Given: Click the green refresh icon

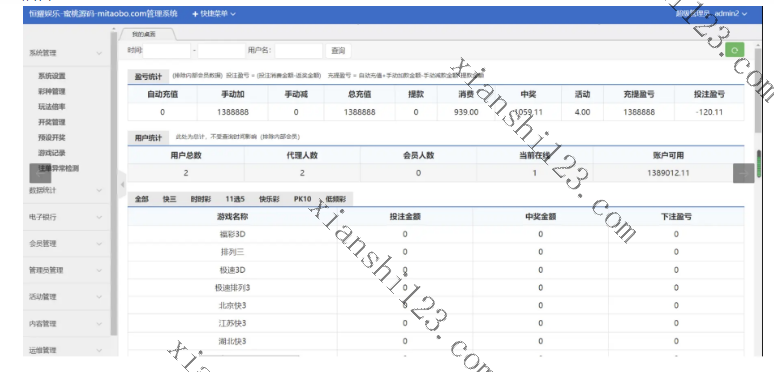Looking at the screenshot, I should [x=735, y=50].
